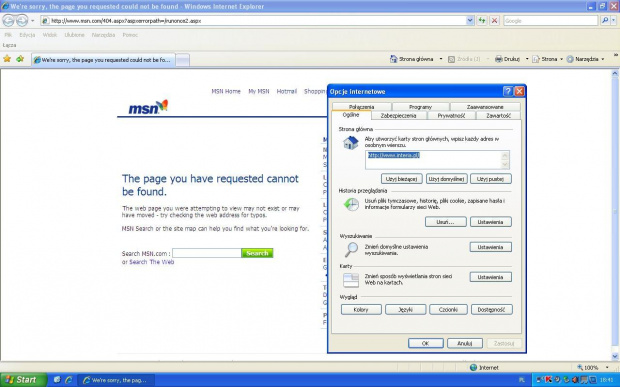The image size is (620, 387).
Task: Click the My MSN link
Action: point(259,91)
